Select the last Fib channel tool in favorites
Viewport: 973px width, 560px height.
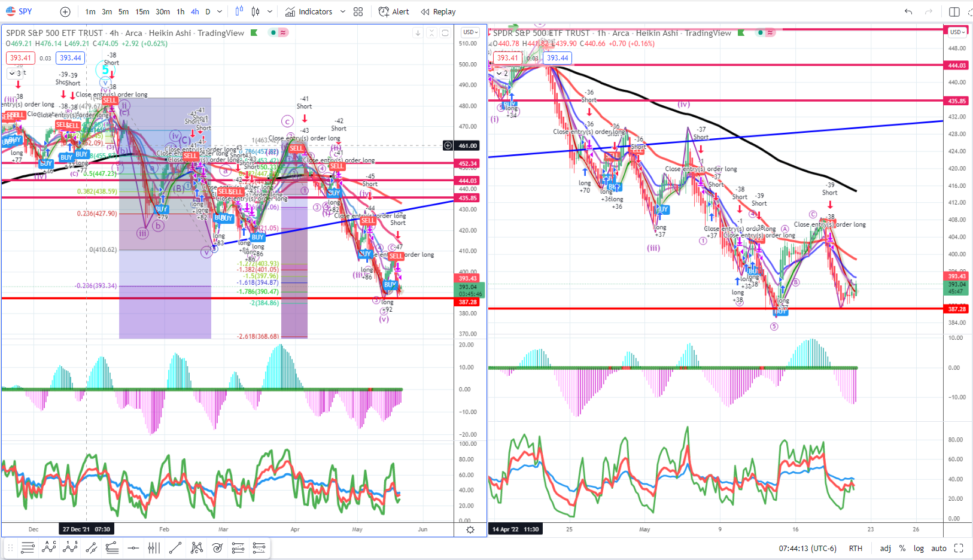click(x=259, y=547)
